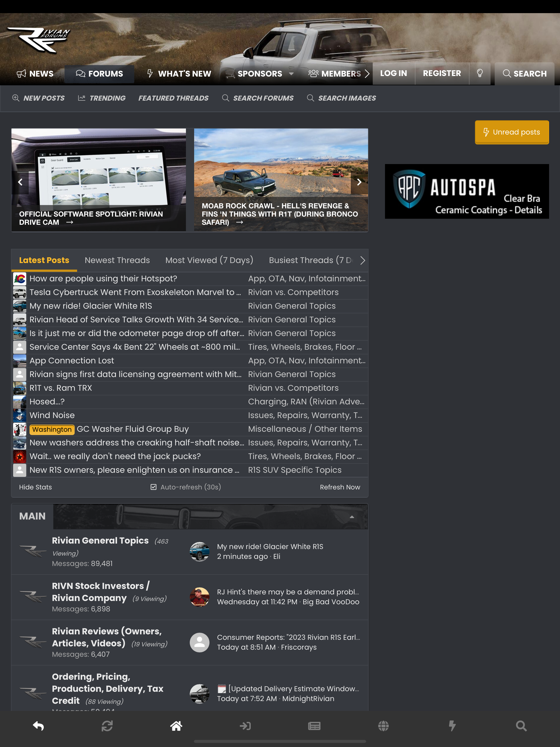The image size is (560, 747).
Task: Switch to Most Viewed (7 Days) tab
Action: (209, 260)
